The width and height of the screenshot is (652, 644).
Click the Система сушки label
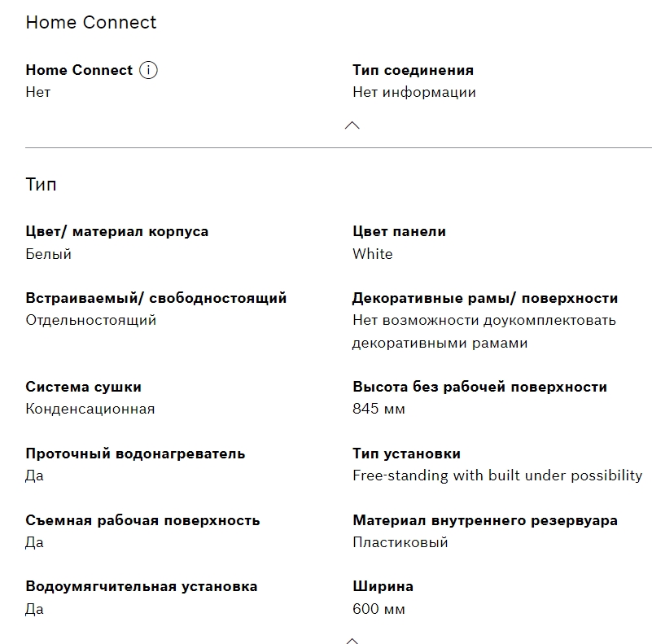pos(83,387)
